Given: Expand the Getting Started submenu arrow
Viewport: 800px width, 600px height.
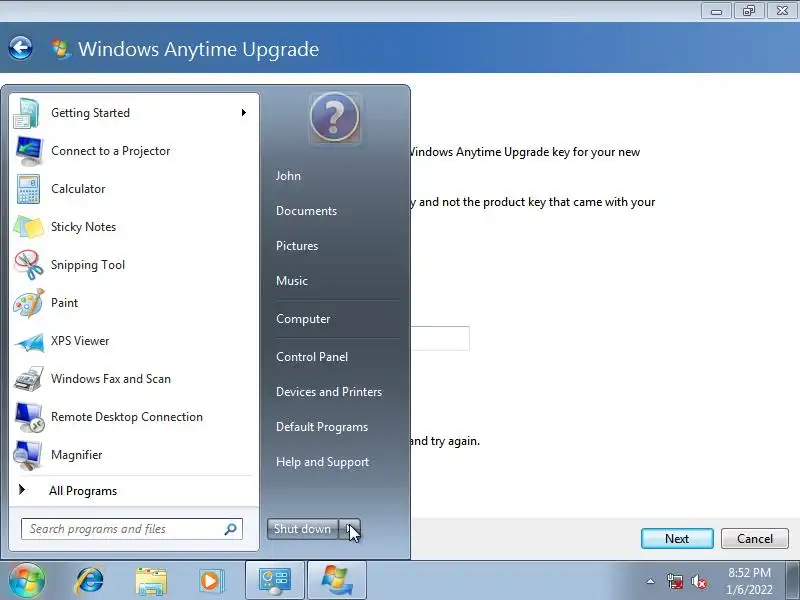Looking at the screenshot, I should click(244, 112).
